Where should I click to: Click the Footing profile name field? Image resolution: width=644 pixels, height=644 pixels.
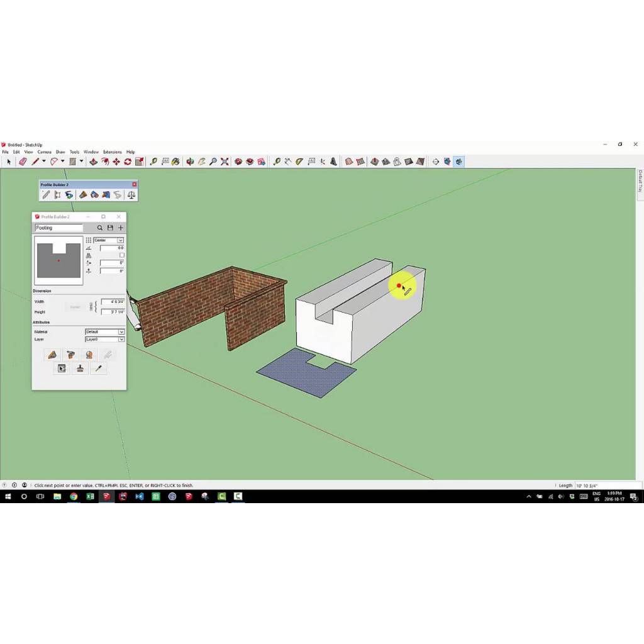coord(58,228)
